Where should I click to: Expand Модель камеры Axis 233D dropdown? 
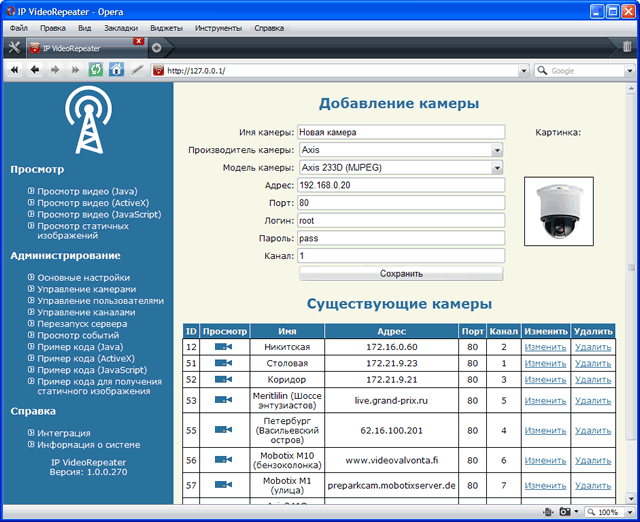(497, 168)
